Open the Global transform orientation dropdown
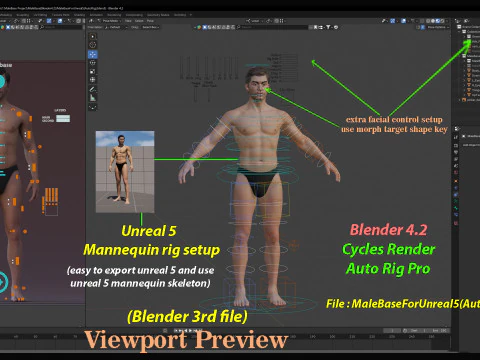The width and height of the screenshot is (480, 360). (x=255, y=21)
